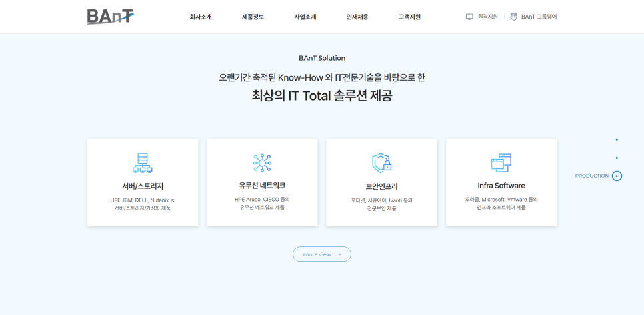Click the more view button
The width and height of the screenshot is (644, 315).
pos(322,254)
